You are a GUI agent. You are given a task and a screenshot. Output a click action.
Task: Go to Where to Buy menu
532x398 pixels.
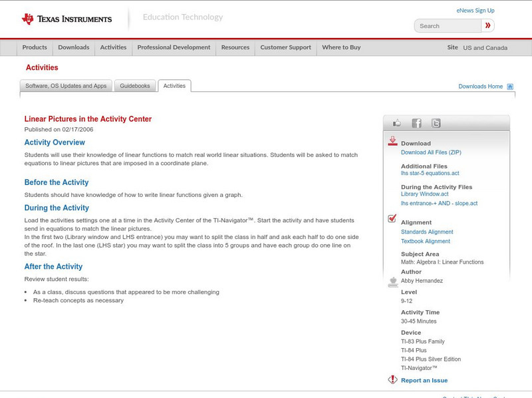(x=341, y=48)
